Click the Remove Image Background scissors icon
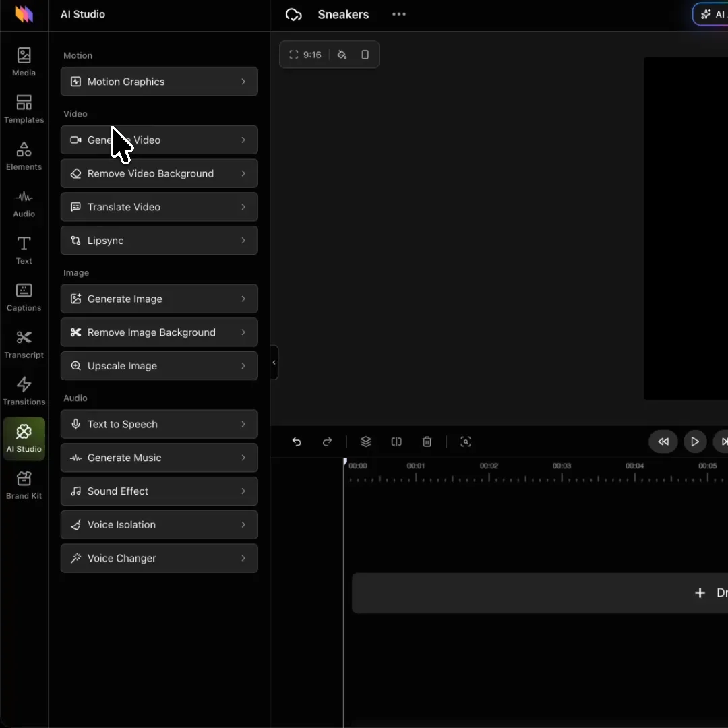Screen dimensions: 728x728 (x=75, y=332)
